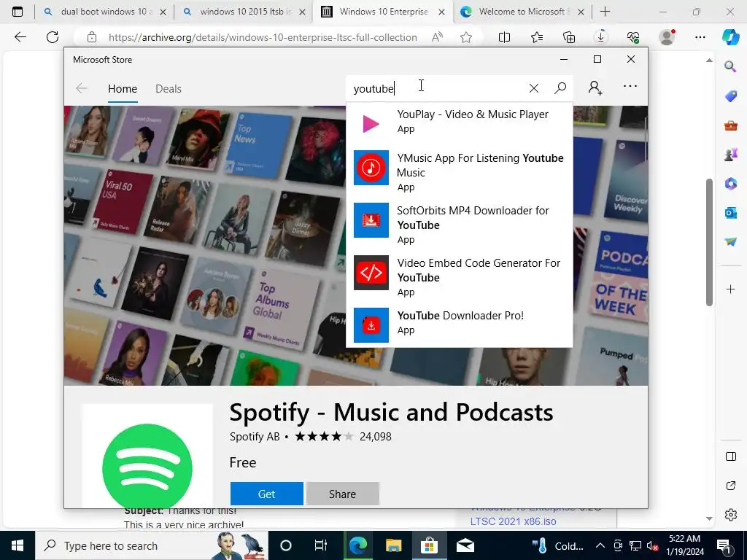Click SoftOrbits MP4 Downloader app icon
The image size is (747, 560).
(371, 220)
